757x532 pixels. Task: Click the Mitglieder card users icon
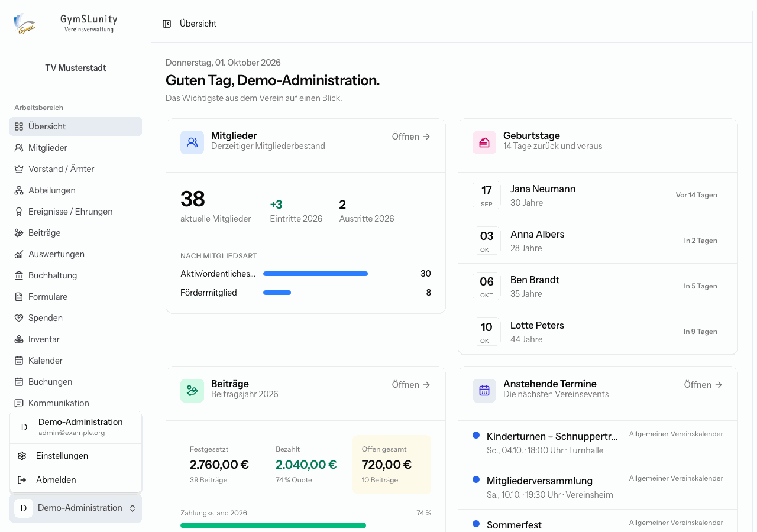click(x=192, y=142)
